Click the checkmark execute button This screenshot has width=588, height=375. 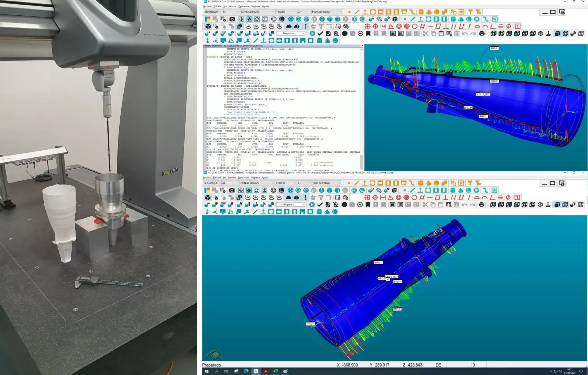(320, 33)
